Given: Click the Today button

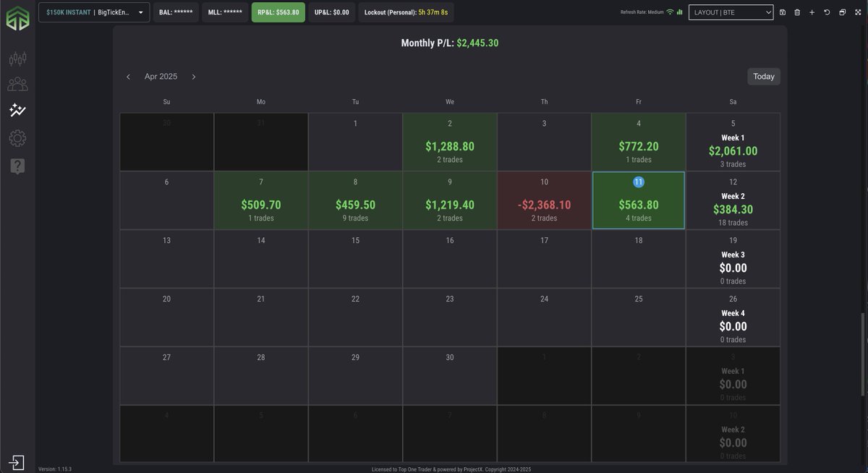Looking at the screenshot, I should pos(763,77).
